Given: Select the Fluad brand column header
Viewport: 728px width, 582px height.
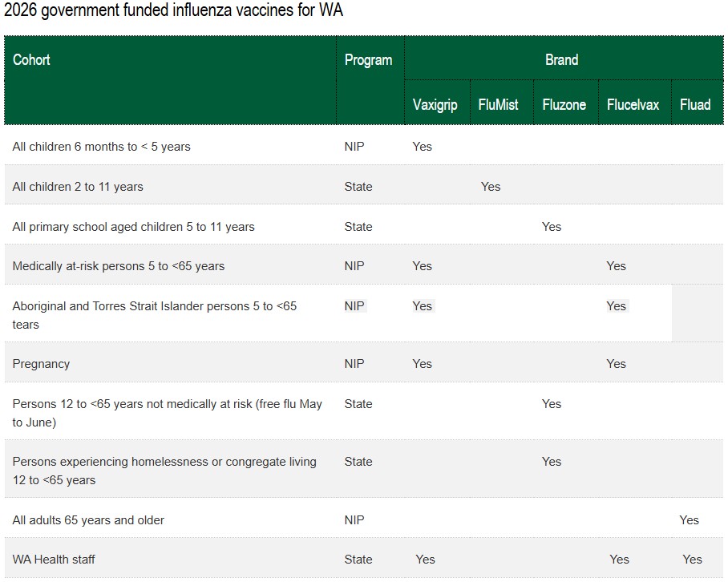Looking at the screenshot, I should (x=694, y=105).
